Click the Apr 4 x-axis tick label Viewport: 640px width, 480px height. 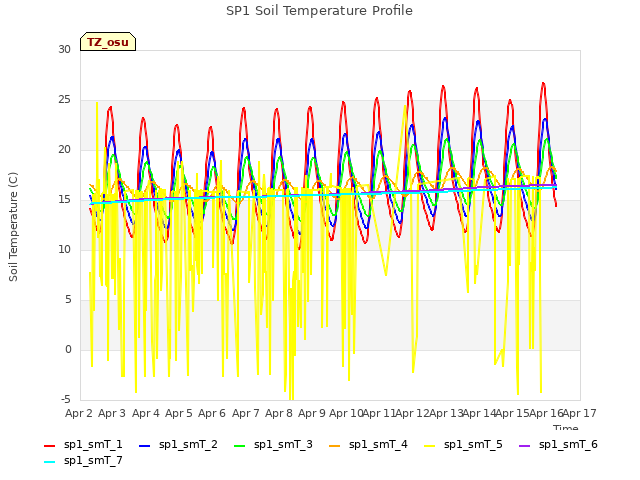pyautogui.click(x=146, y=413)
